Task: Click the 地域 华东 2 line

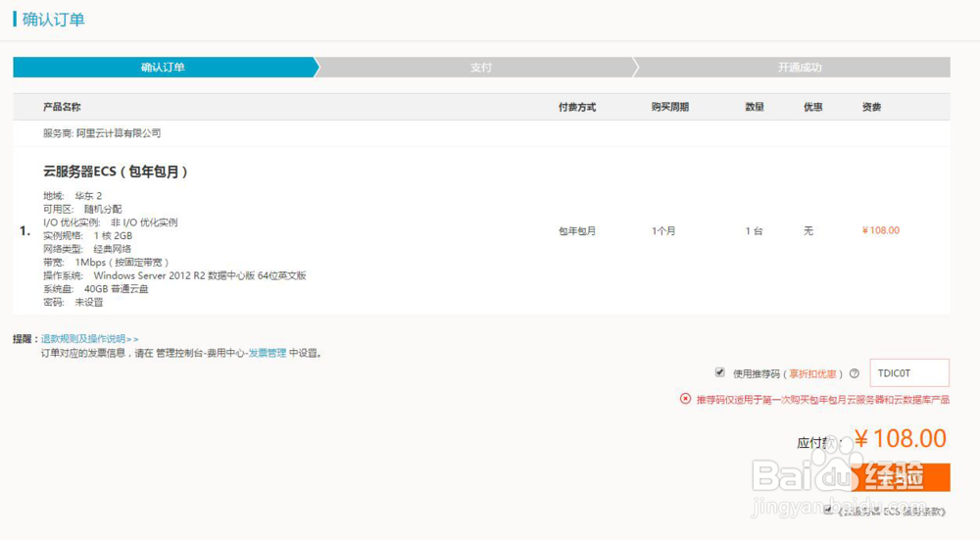Action: point(73,196)
